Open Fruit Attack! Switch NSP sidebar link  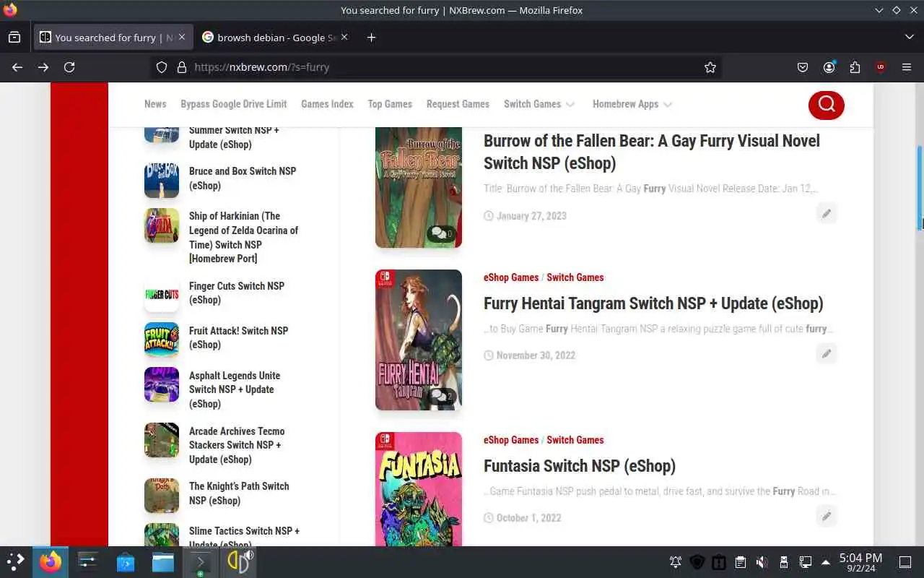[238, 337]
